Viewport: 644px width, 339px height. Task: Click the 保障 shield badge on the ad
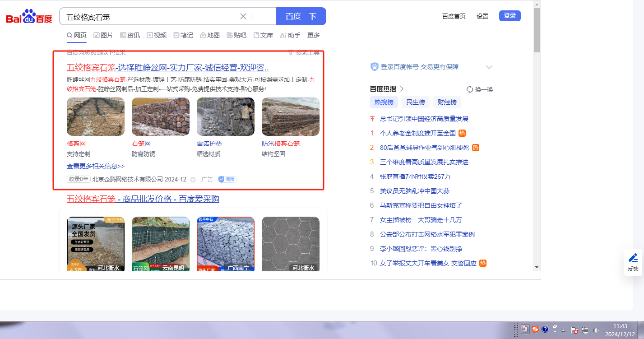pyautogui.click(x=227, y=179)
